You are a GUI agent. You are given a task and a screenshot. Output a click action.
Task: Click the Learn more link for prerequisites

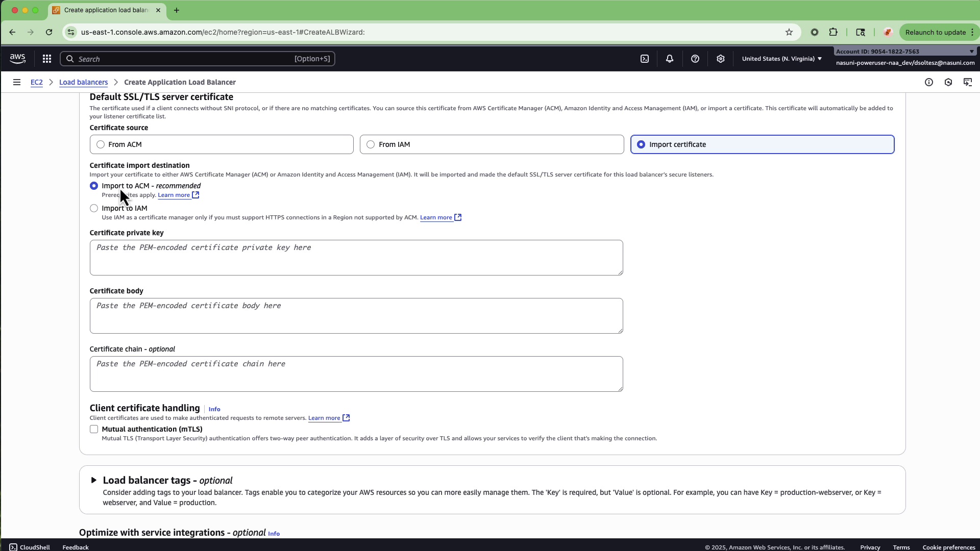pos(174,195)
